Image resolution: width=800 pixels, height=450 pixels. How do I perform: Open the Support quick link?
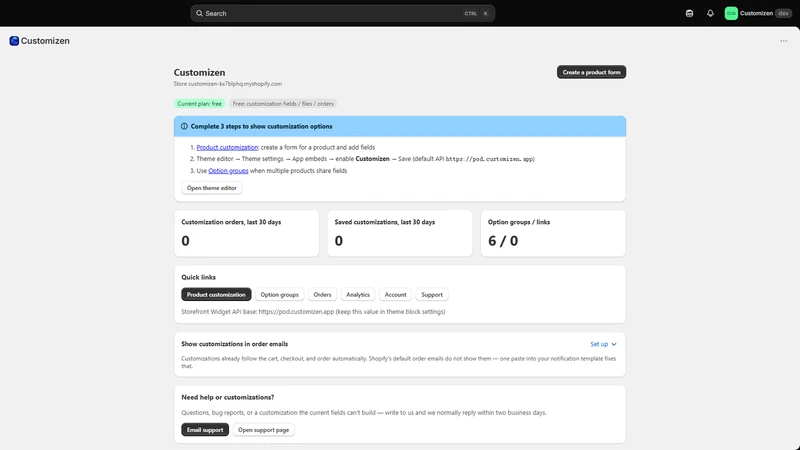[432, 294]
